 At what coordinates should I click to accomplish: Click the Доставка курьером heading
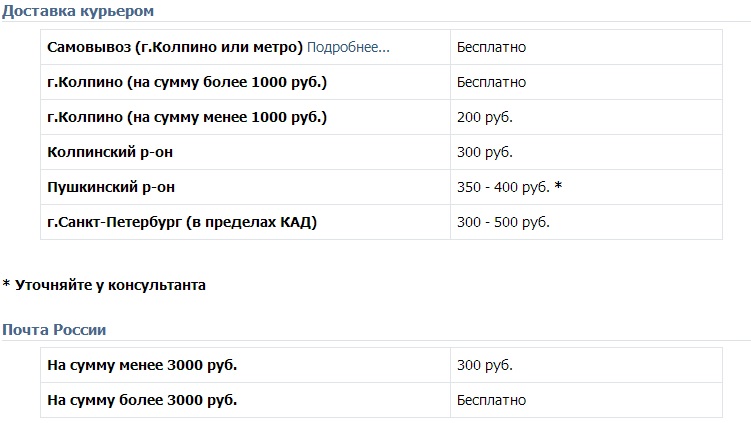(78, 11)
